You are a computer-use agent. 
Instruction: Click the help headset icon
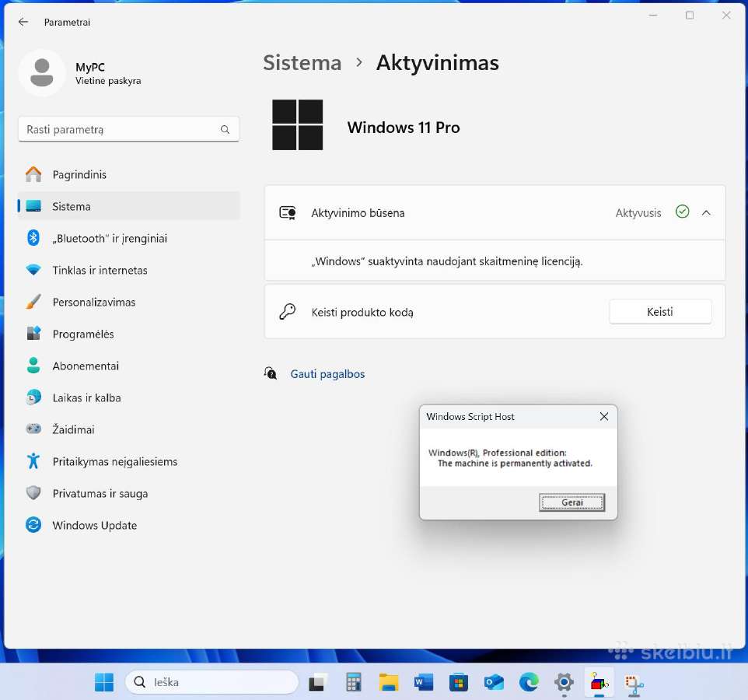pyautogui.click(x=271, y=373)
